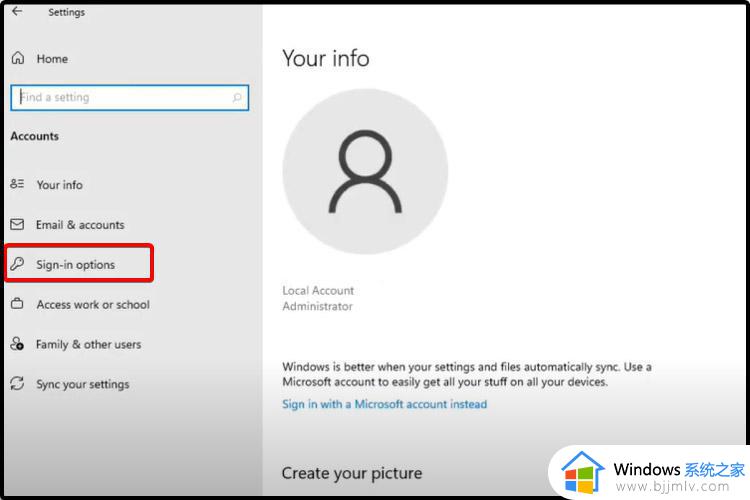The height and width of the screenshot is (500, 750).
Task: Click the Family & other users icon
Action: click(17, 344)
